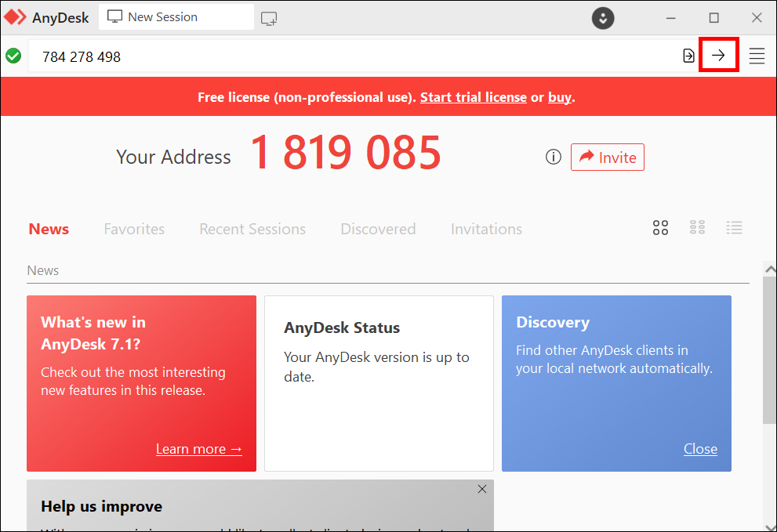Maximize the AnyDesk window
The image size is (777, 532).
[x=713, y=18]
